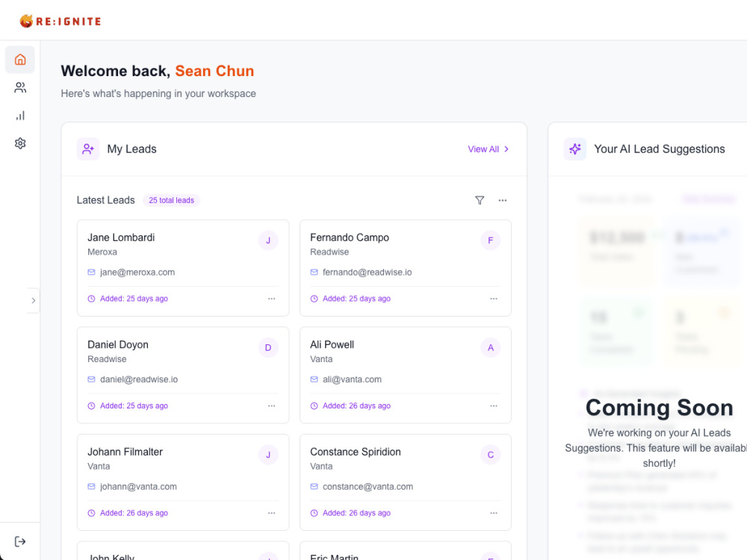Click email ali@vanta.com

click(352, 379)
